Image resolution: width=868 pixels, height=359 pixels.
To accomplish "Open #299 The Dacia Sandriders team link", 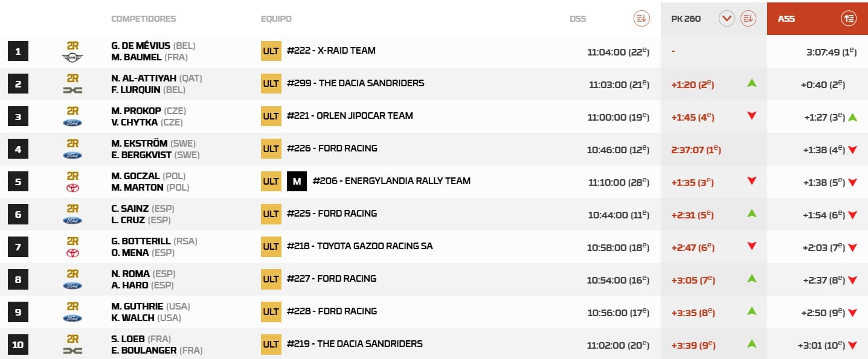I will pos(355,83).
